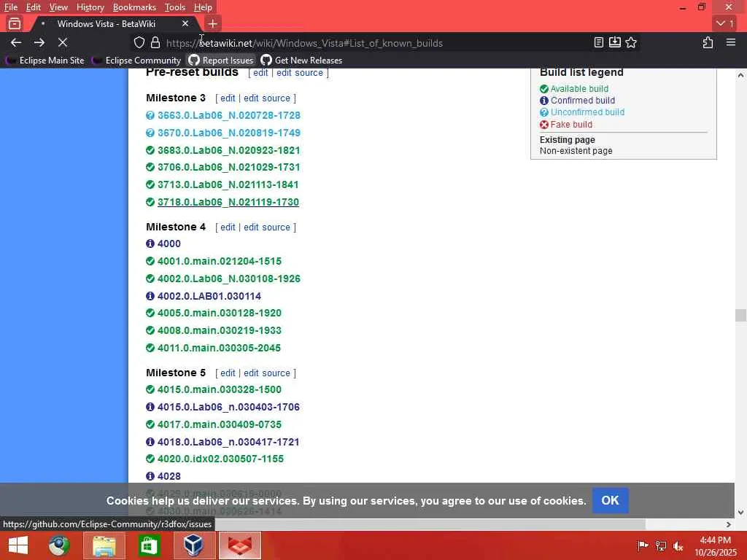Open build 4015.0.main.030328-1500
The height and width of the screenshot is (560, 747).
(x=219, y=389)
